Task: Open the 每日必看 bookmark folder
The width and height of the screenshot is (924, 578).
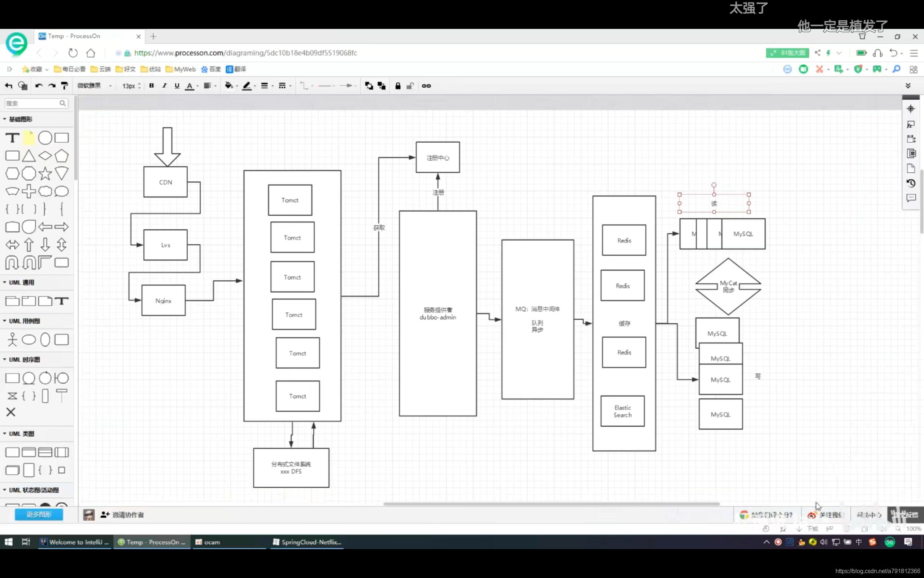Action: point(70,69)
